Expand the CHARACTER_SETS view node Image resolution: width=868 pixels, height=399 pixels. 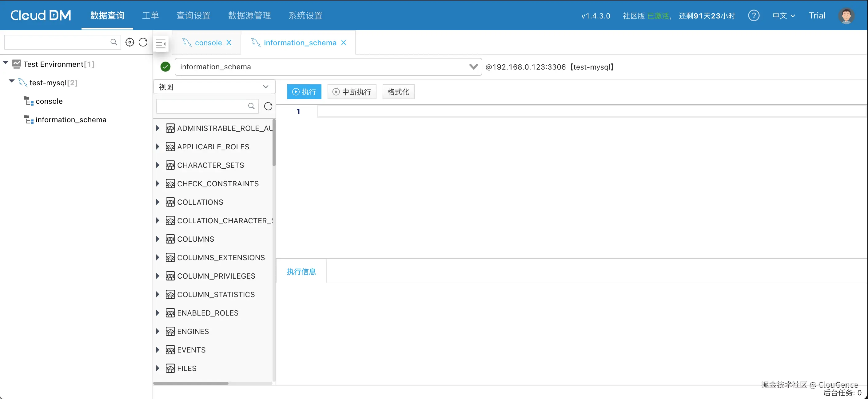(158, 165)
